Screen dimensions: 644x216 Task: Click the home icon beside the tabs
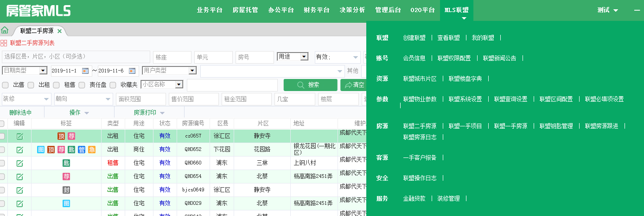5,30
